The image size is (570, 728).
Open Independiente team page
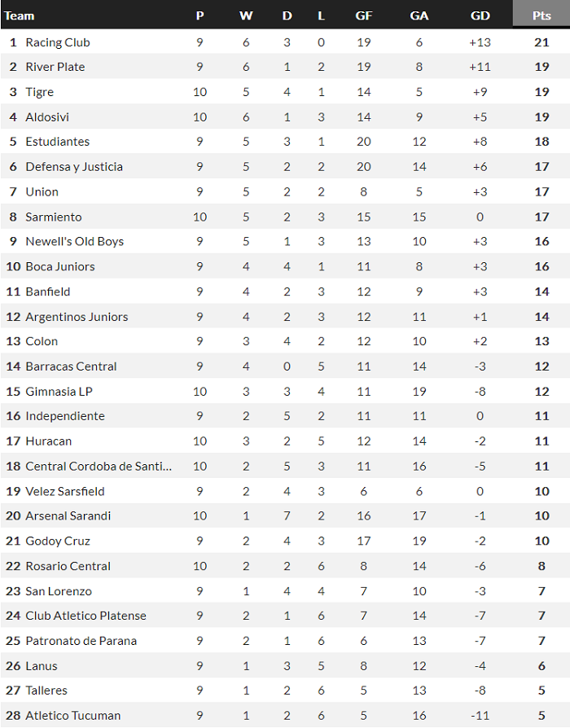tap(65, 416)
